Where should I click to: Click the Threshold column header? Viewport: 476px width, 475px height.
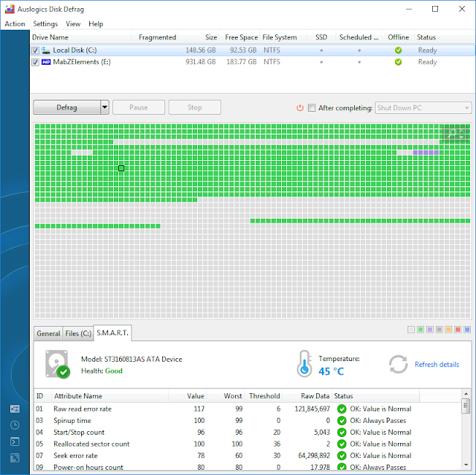263,396
